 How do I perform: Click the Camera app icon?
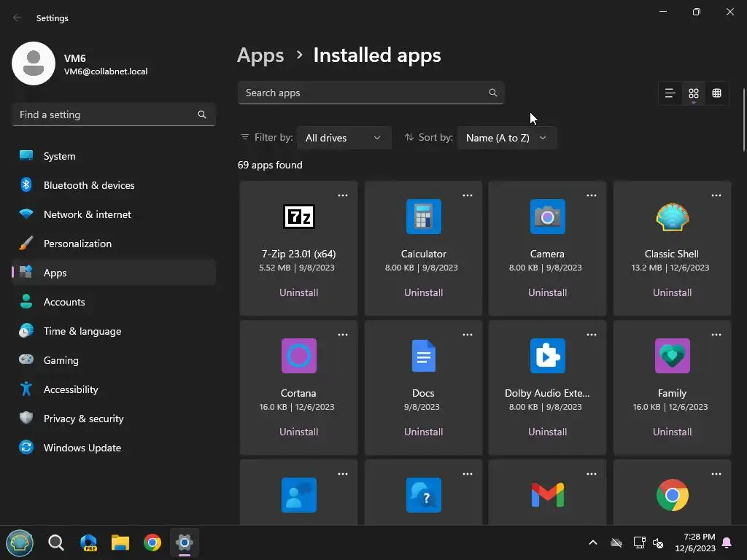pyautogui.click(x=547, y=217)
